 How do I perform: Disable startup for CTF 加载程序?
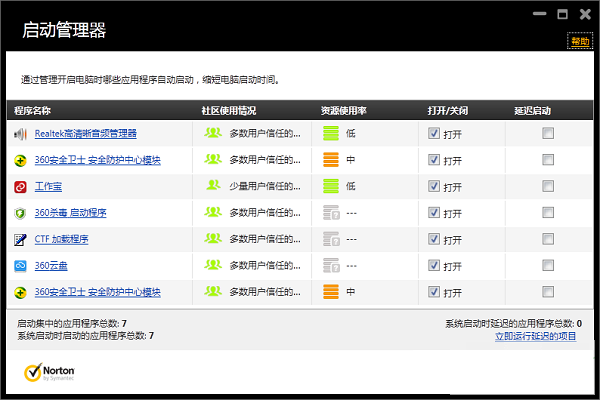(433, 240)
